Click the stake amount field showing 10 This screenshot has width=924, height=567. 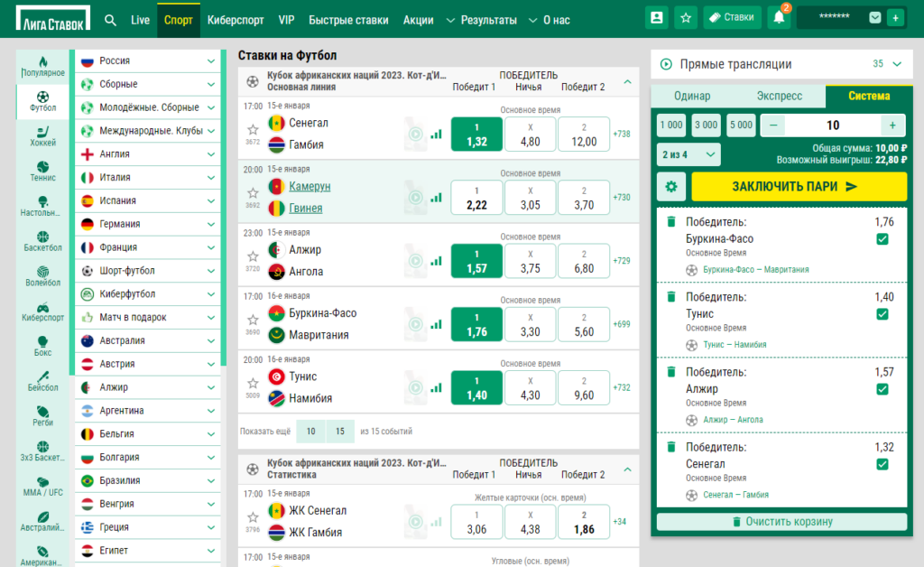[x=833, y=125]
